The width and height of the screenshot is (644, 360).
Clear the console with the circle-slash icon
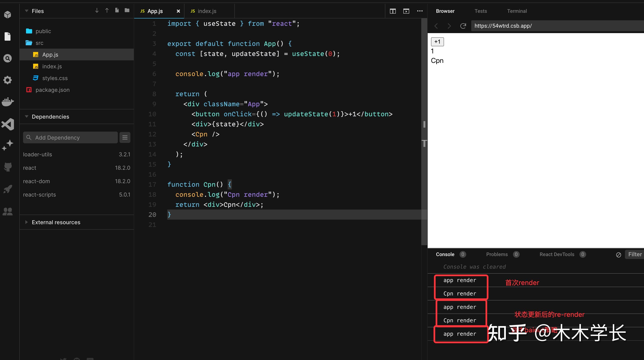(618, 255)
